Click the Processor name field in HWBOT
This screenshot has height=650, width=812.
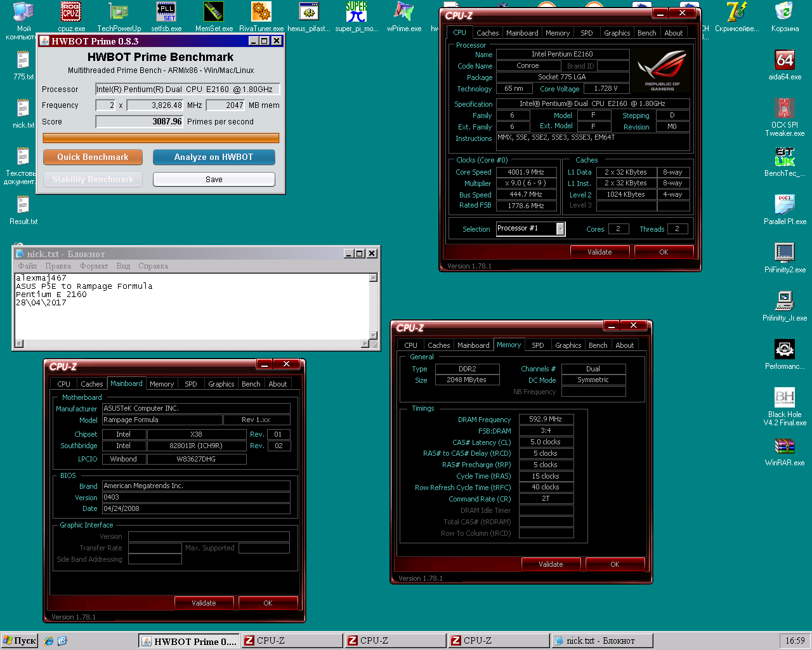(x=188, y=89)
